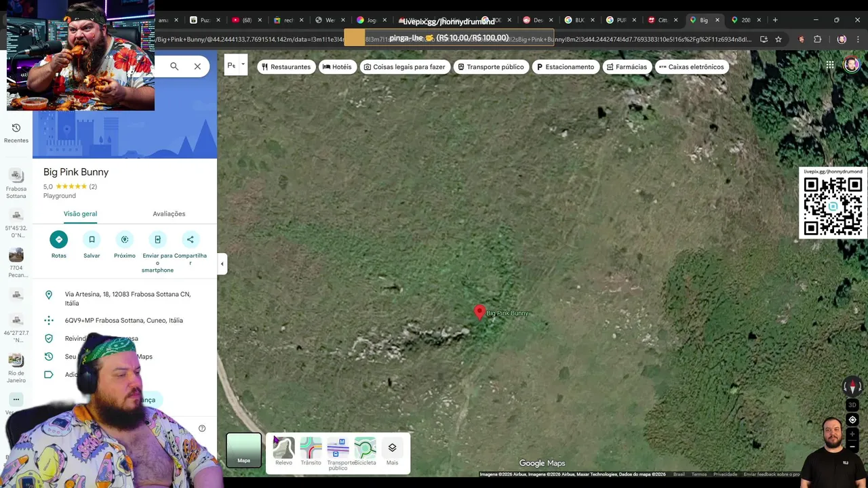Click the search magnifier icon
Screen dimensions: 868x488
[174, 66]
